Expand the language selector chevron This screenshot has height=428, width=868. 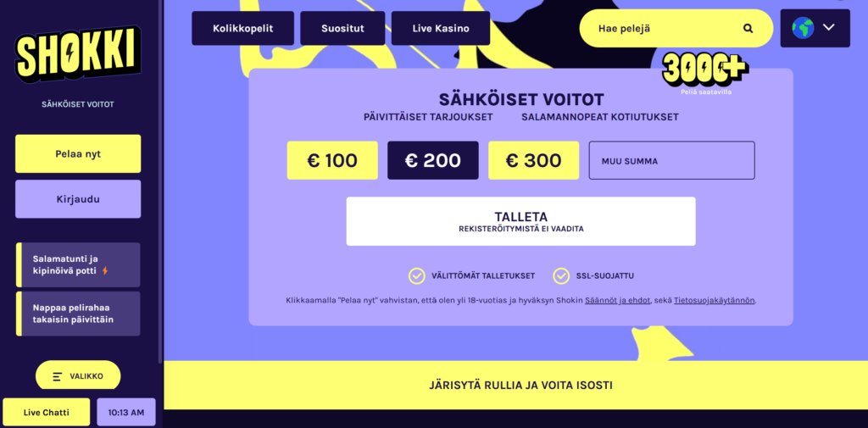coord(829,28)
